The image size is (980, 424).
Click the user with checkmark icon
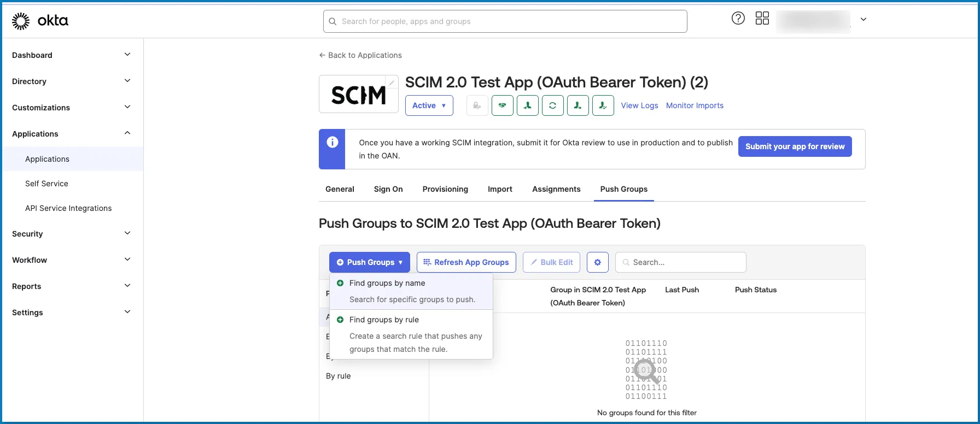(x=603, y=105)
